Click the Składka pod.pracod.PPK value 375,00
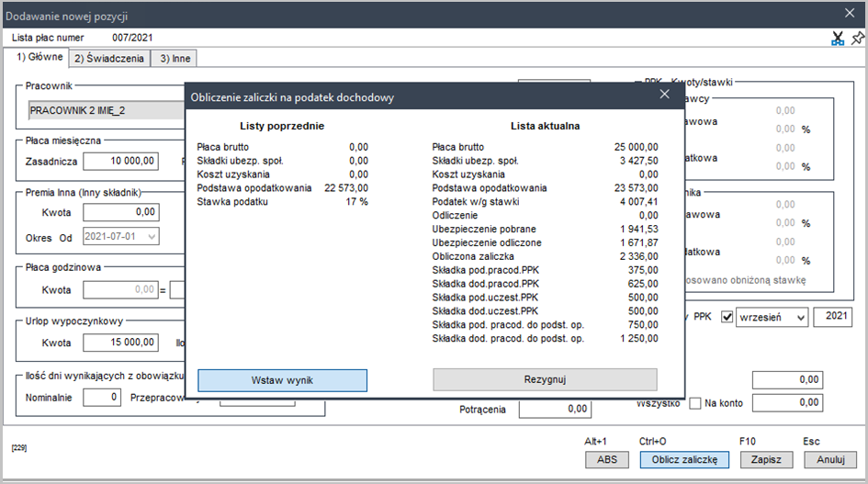The height and width of the screenshot is (484, 868). [x=643, y=270]
